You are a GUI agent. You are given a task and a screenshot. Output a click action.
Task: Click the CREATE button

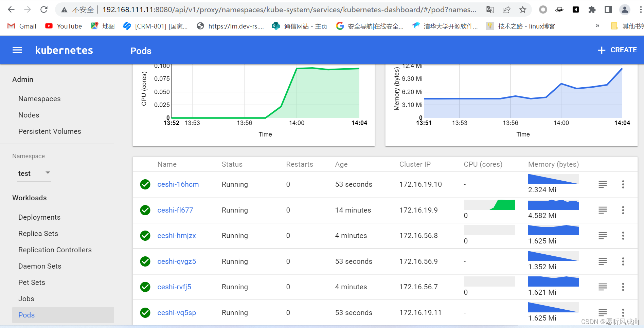pos(617,50)
